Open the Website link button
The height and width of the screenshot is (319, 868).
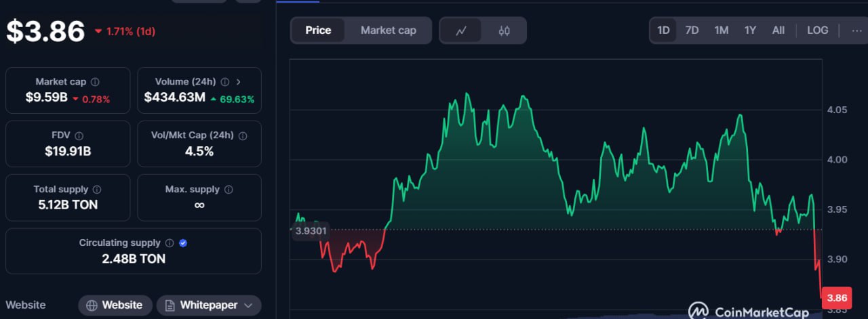(115, 305)
